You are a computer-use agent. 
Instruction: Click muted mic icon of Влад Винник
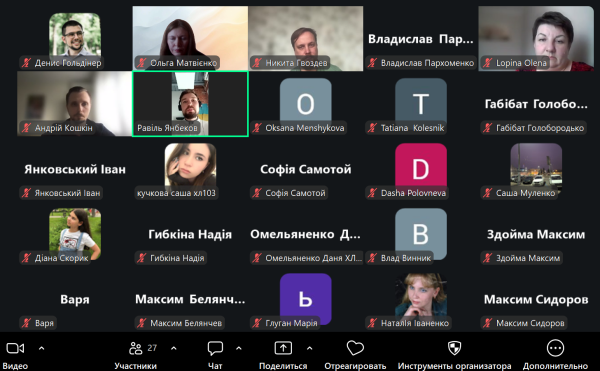click(x=372, y=258)
